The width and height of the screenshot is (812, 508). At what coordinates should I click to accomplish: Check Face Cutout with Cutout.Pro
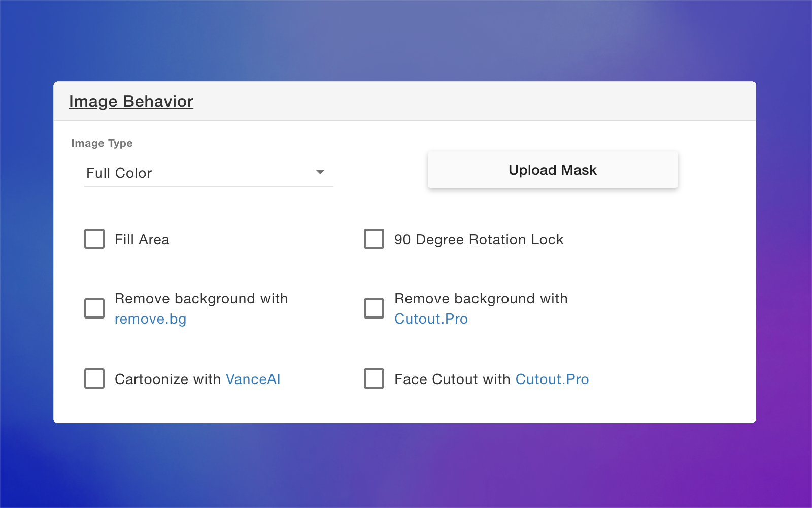pos(374,378)
